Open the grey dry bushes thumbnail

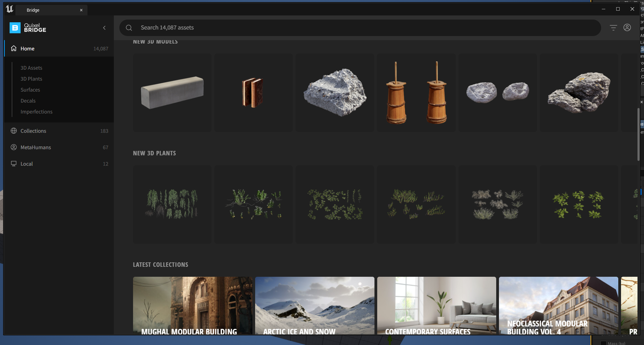(498, 204)
